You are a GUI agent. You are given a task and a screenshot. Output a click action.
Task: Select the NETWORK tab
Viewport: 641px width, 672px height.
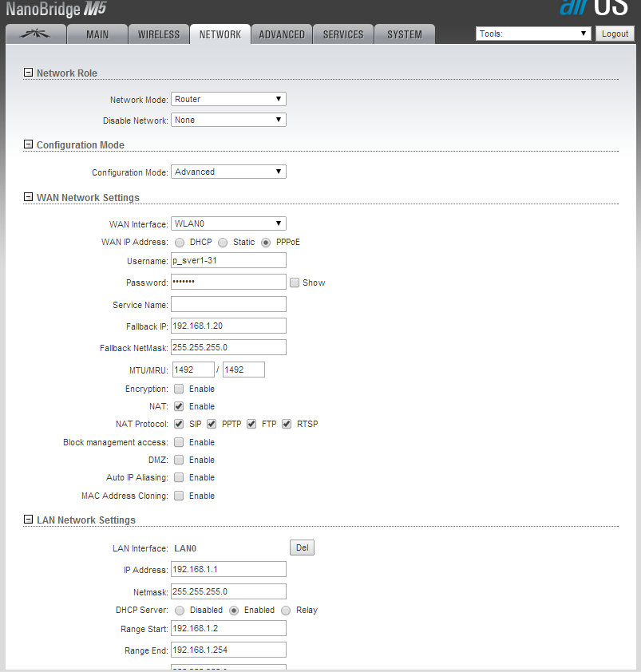220,34
